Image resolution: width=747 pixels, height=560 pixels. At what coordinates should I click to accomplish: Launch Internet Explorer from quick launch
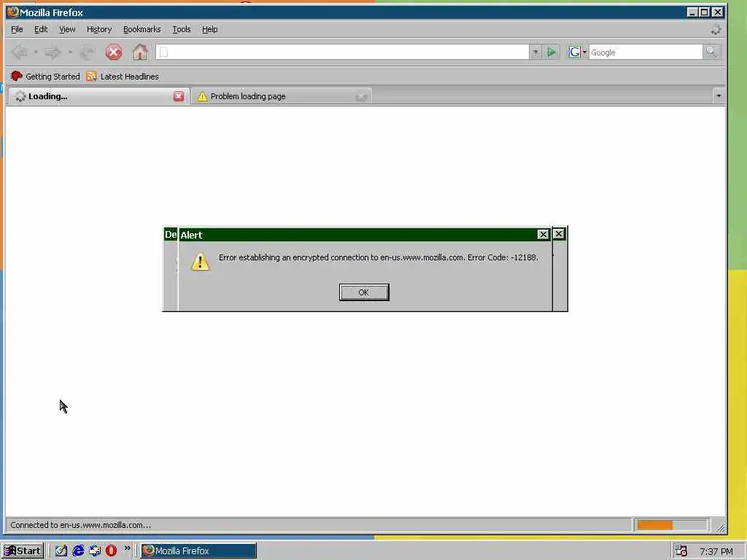[x=78, y=551]
